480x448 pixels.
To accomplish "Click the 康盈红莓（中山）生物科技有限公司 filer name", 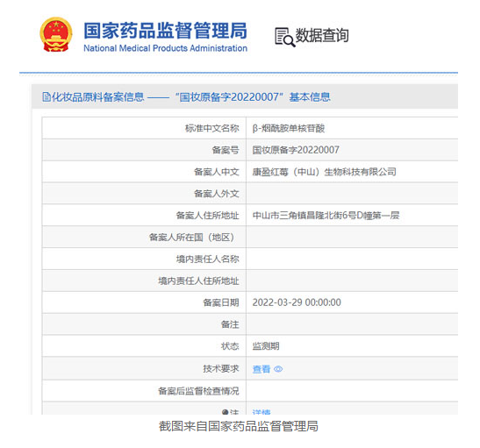I will (324, 172).
